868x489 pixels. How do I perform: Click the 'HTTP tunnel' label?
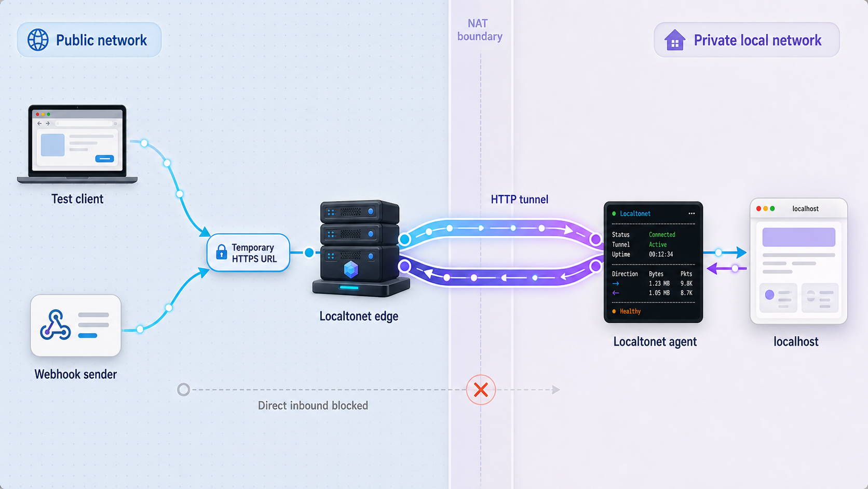520,200
